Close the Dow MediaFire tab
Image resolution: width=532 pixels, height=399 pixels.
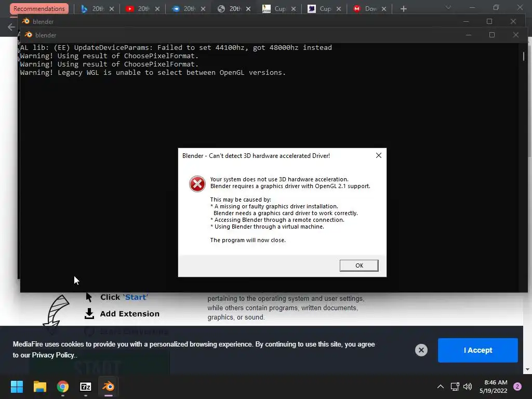pos(384,9)
